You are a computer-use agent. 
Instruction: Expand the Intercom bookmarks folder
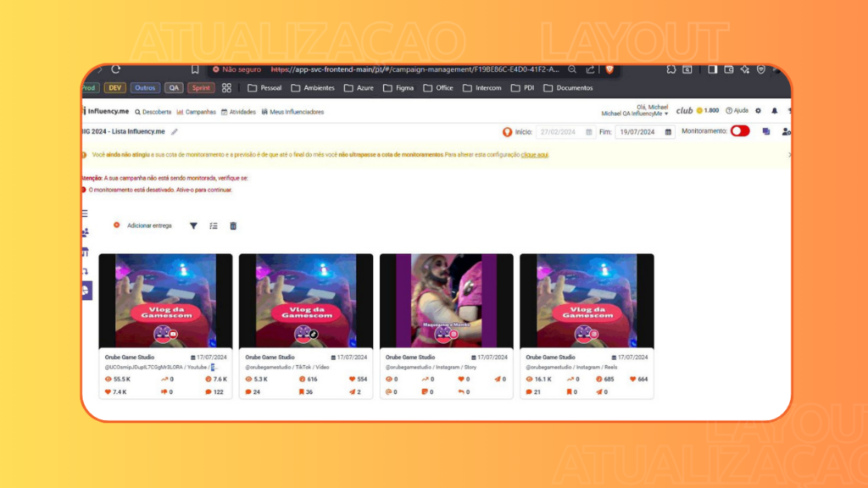click(482, 88)
